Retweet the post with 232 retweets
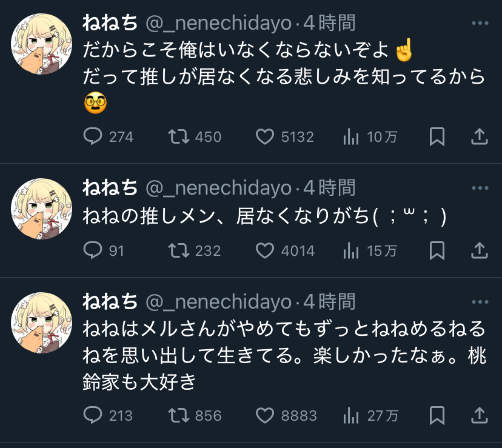Viewport: 502px width, 448px height. [x=179, y=250]
